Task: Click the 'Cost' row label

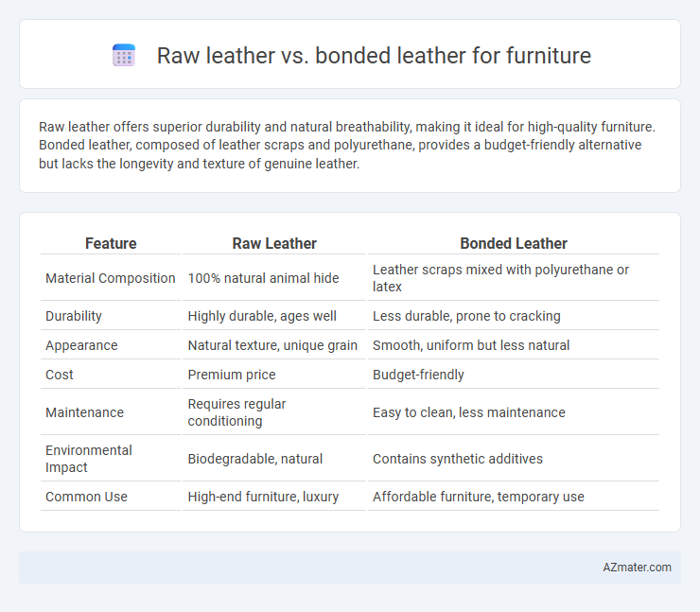Action: tap(60, 375)
